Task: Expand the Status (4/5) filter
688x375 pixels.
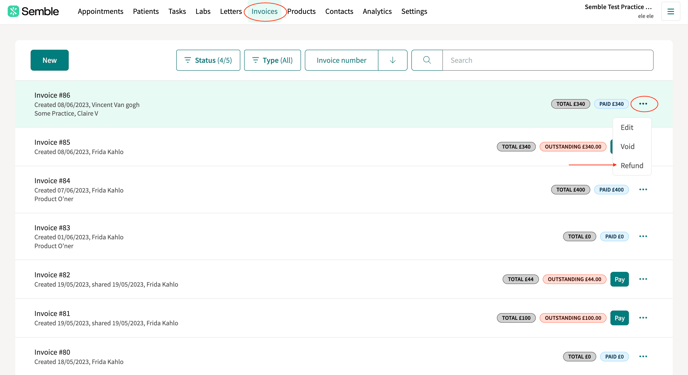Action: coord(208,60)
